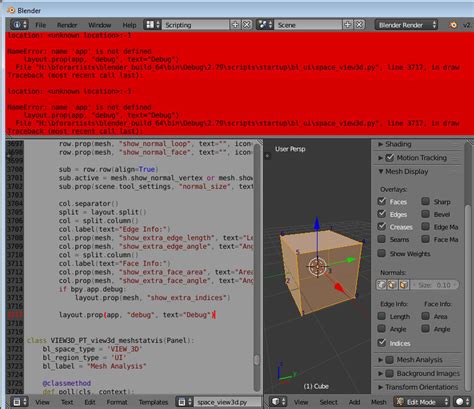Open the text editor Text menu
This screenshot has width=474, height=409.
[67, 402]
